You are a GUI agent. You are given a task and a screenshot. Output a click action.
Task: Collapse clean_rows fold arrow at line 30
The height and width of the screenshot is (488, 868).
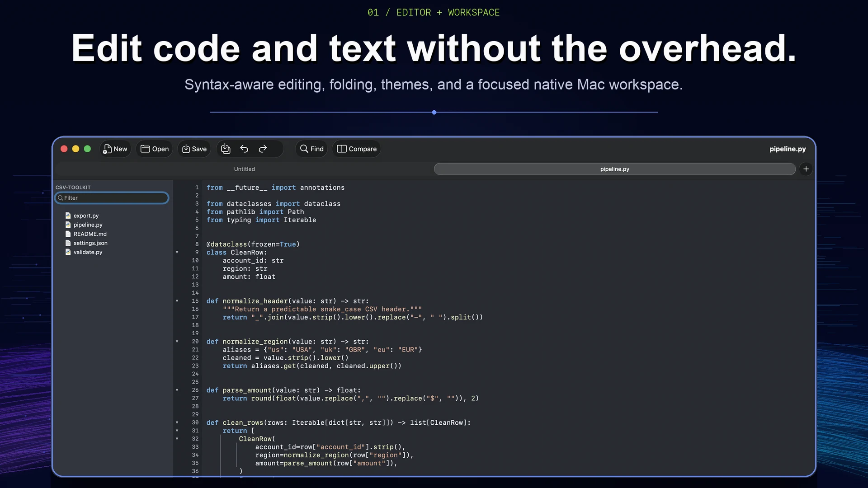[177, 423]
